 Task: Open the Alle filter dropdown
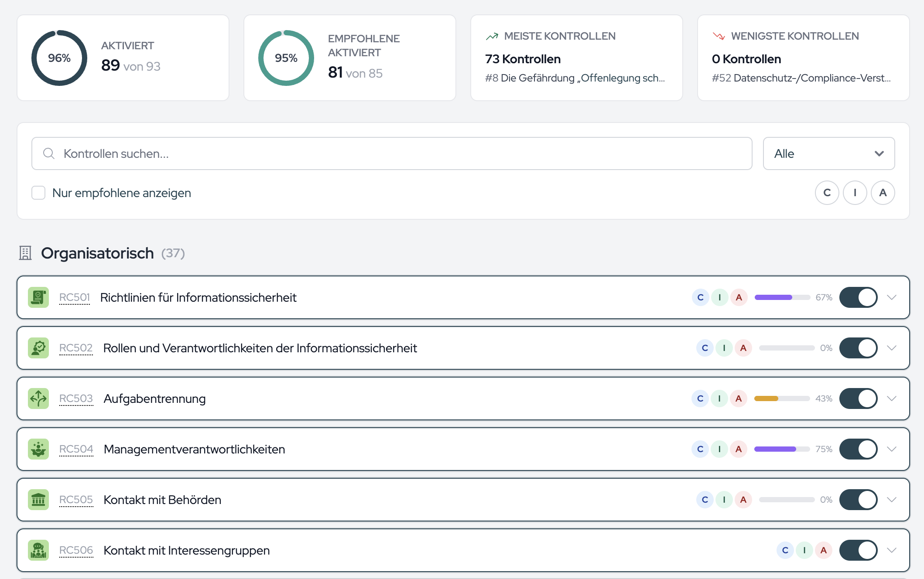point(829,153)
